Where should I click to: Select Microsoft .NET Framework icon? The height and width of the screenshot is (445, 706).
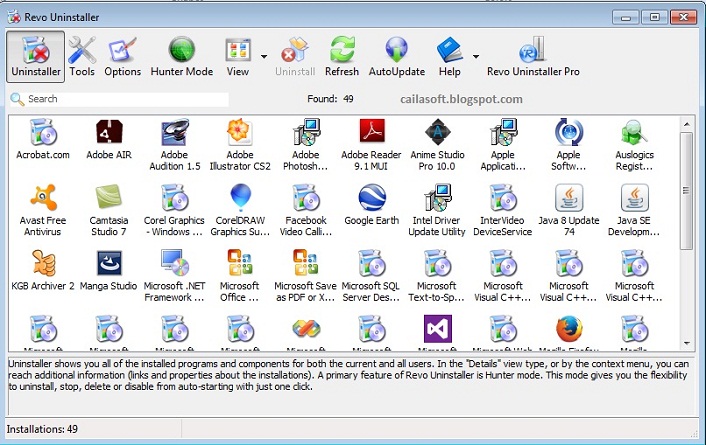[x=175, y=263]
